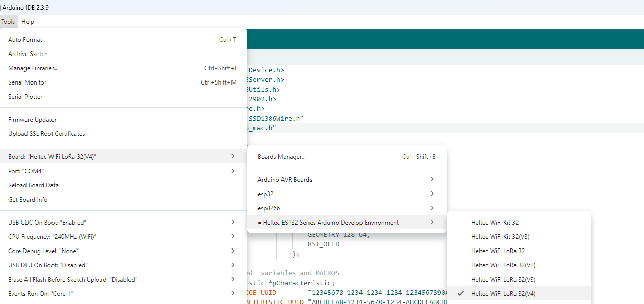This screenshot has width=644, height=304.
Task: Expand the USB CDC On Boot option
Action: click(123, 223)
